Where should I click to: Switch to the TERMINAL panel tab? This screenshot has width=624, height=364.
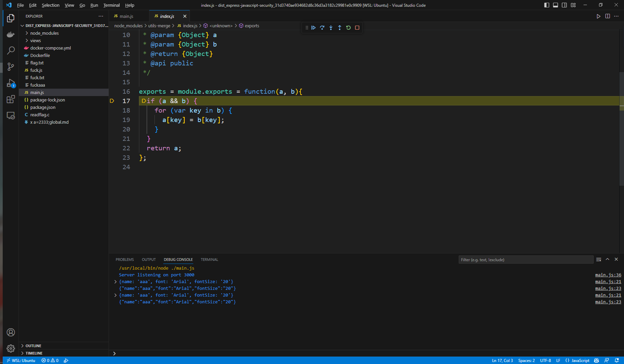tap(209, 260)
